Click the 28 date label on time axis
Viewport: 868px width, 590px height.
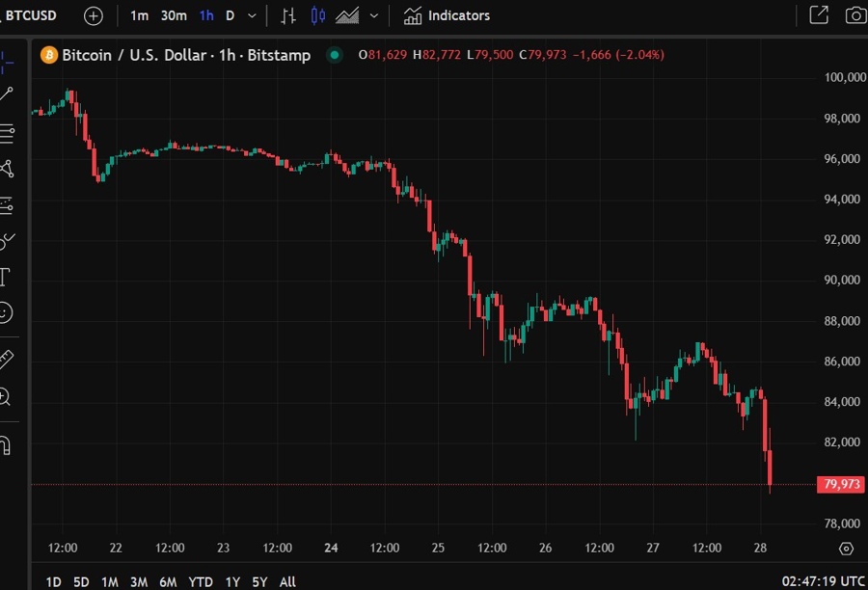click(x=760, y=548)
